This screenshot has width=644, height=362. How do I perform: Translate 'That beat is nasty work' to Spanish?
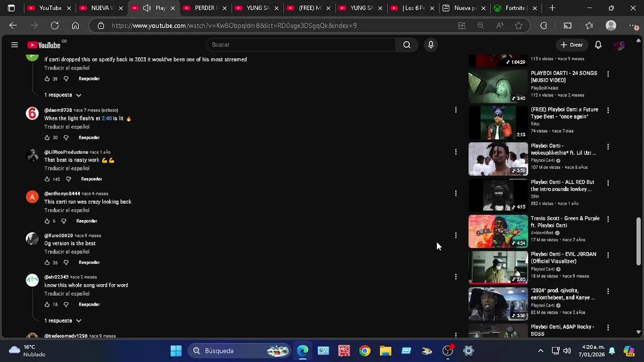pos(66,168)
